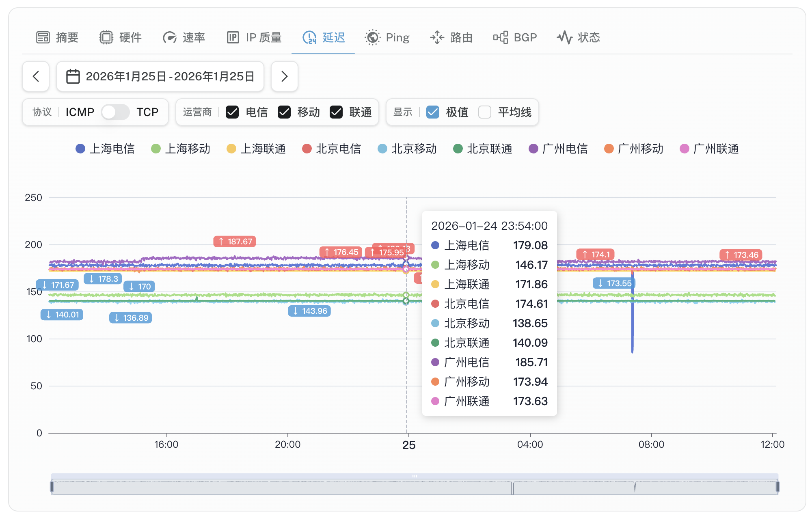
Task: Go to previous date with left chevron
Action: [x=36, y=76]
